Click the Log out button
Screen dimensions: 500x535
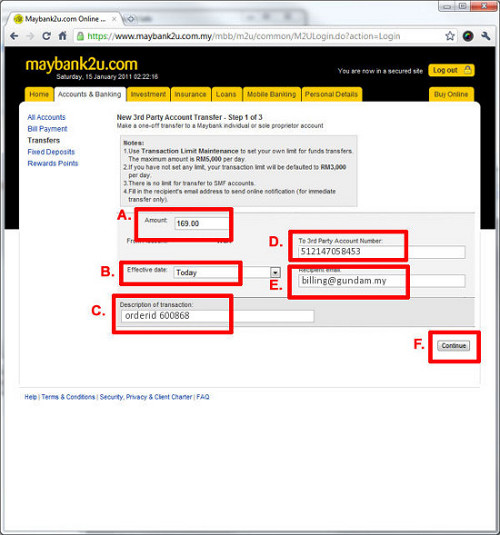[x=451, y=70]
